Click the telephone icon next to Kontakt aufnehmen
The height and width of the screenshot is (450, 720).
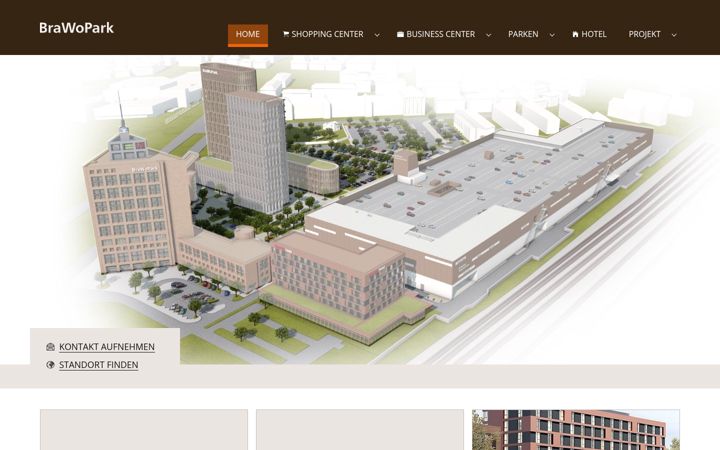[x=51, y=347]
